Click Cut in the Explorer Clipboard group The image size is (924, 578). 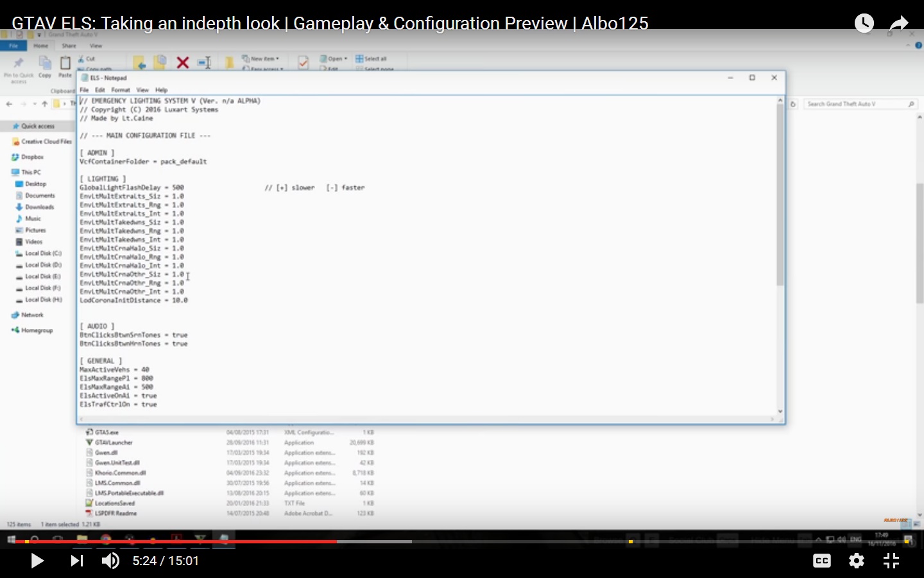[87, 58]
